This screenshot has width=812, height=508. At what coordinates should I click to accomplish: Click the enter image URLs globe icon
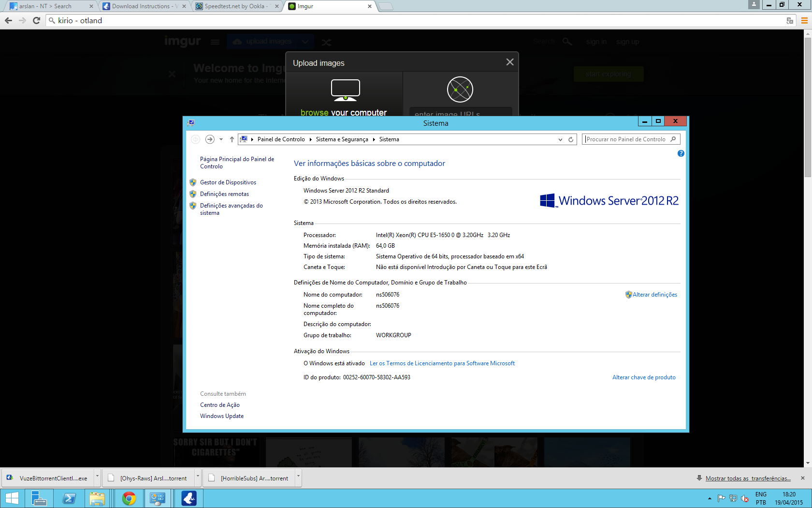click(460, 90)
